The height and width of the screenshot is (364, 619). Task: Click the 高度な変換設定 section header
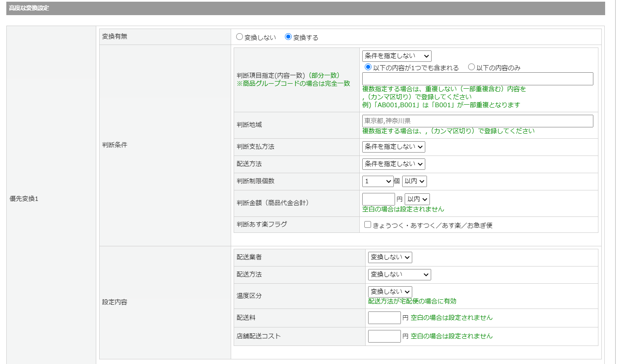[x=29, y=8]
